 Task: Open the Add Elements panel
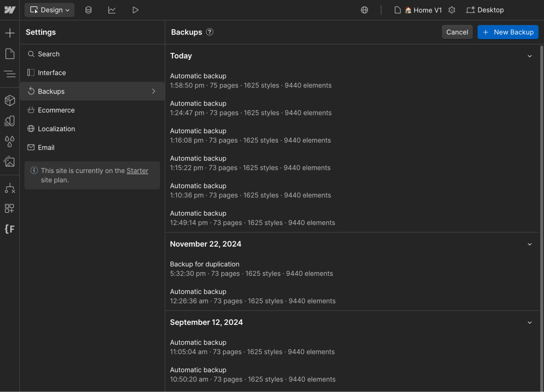pyautogui.click(x=10, y=33)
